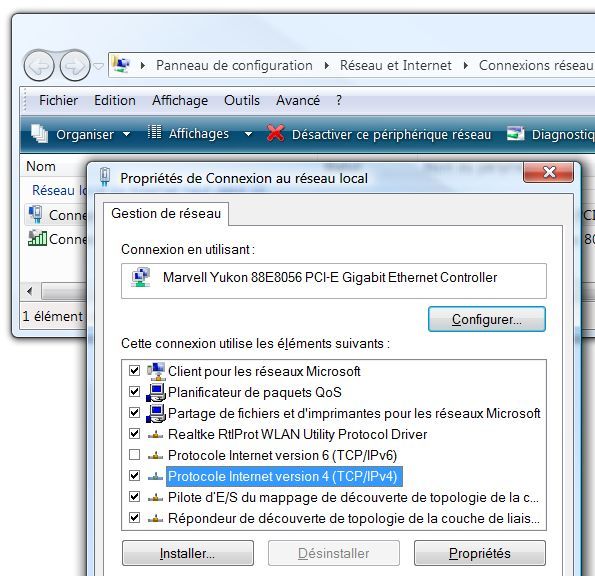
Task: Click the Forward navigation arrow
Action: (x=75, y=66)
